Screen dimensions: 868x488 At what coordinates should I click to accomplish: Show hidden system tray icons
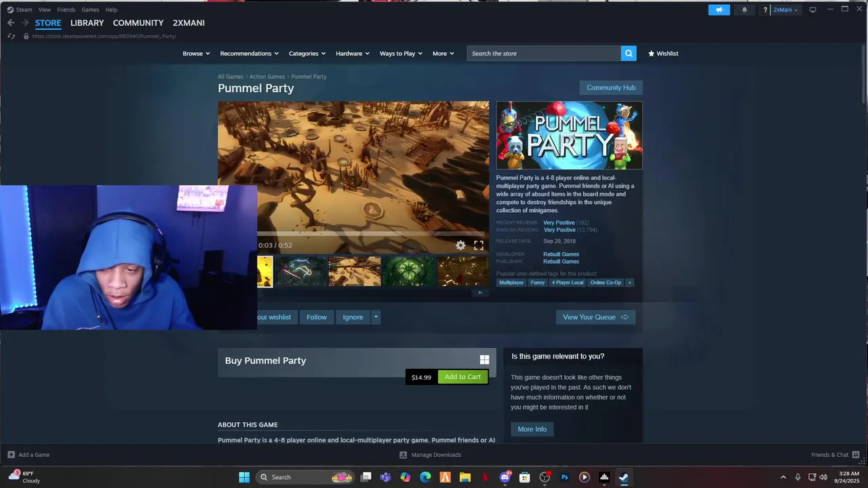click(x=783, y=477)
